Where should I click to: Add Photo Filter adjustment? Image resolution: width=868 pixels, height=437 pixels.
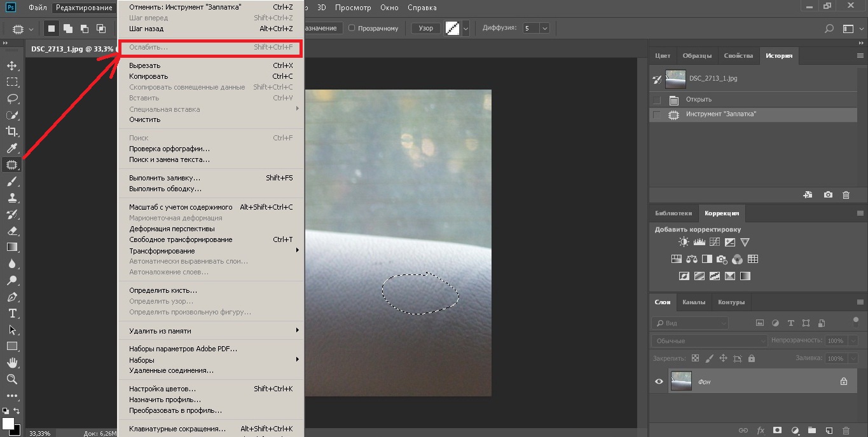pos(722,259)
